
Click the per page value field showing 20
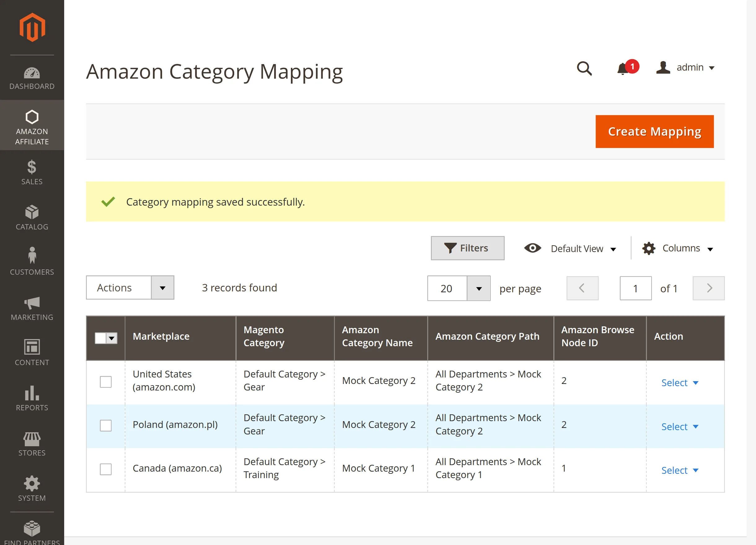pos(447,289)
